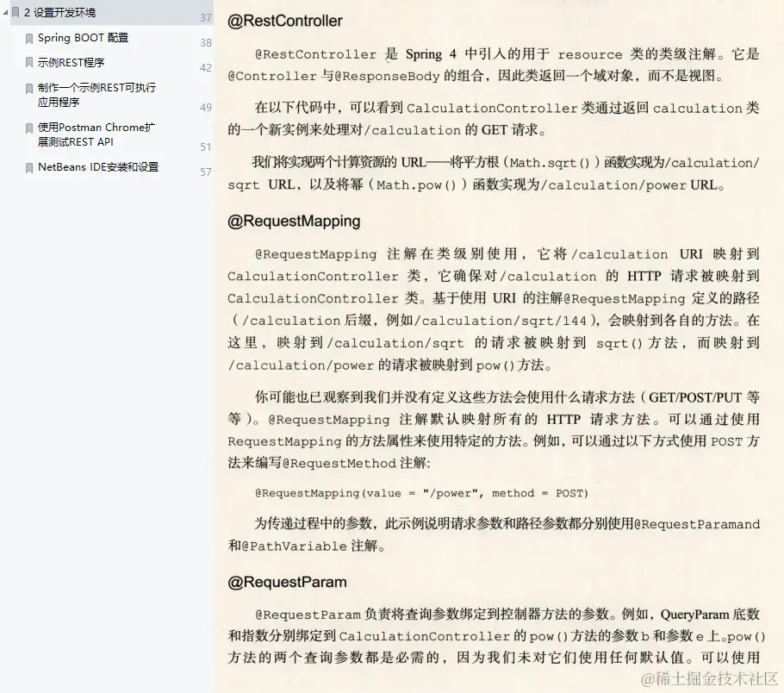
Task: Click the bookmark marker in the highlighted chapter row
Action: pyautogui.click(x=14, y=13)
